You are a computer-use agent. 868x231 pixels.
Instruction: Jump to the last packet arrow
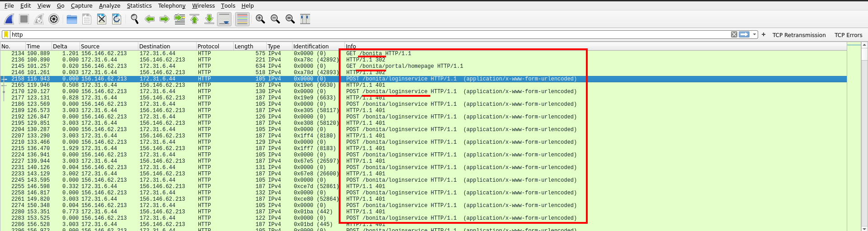point(209,19)
